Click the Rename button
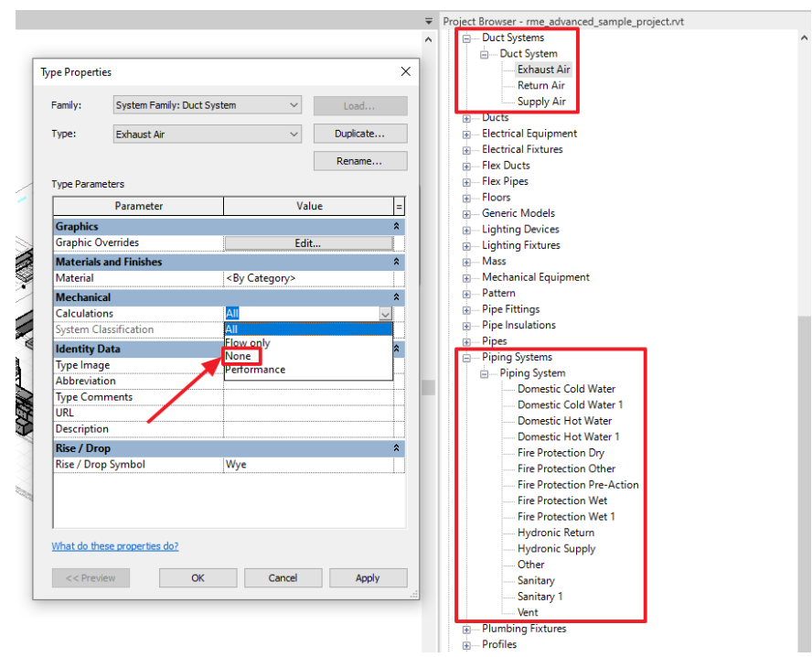Viewport: 812px width, 657px height. [x=360, y=161]
